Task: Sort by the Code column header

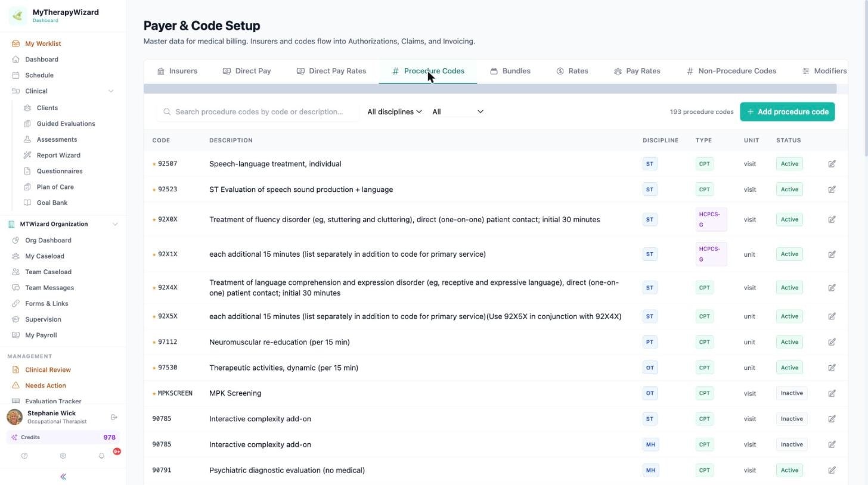Action: (x=161, y=141)
